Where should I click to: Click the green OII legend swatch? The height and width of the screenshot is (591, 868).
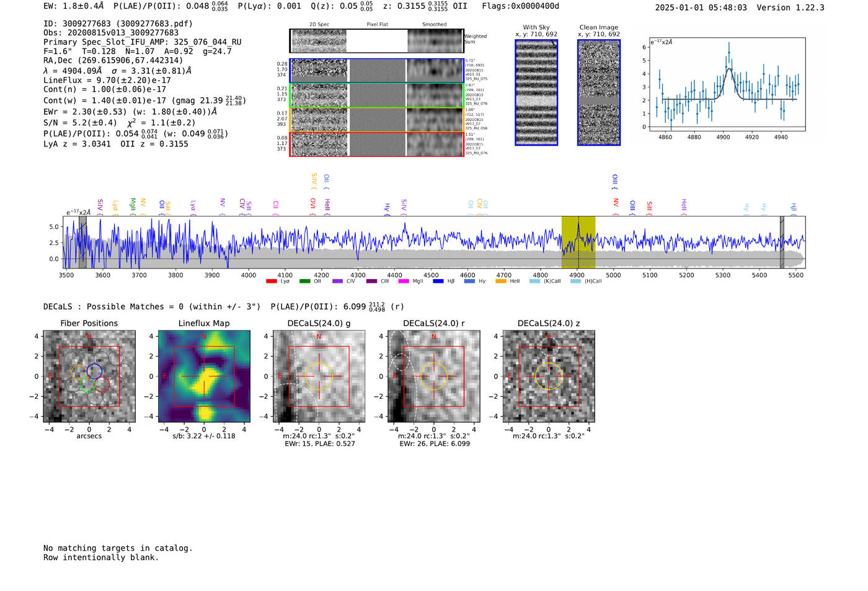point(304,281)
